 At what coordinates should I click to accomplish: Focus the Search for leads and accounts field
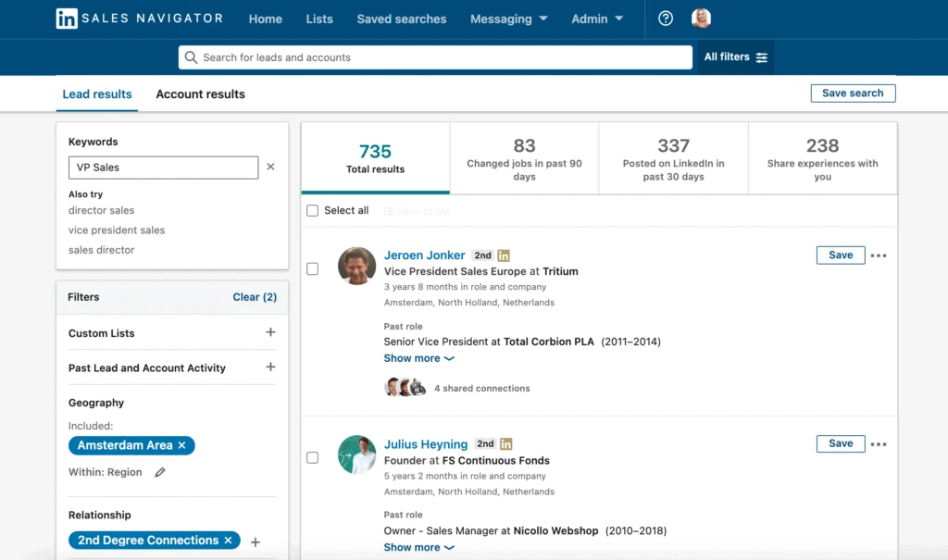pos(435,57)
